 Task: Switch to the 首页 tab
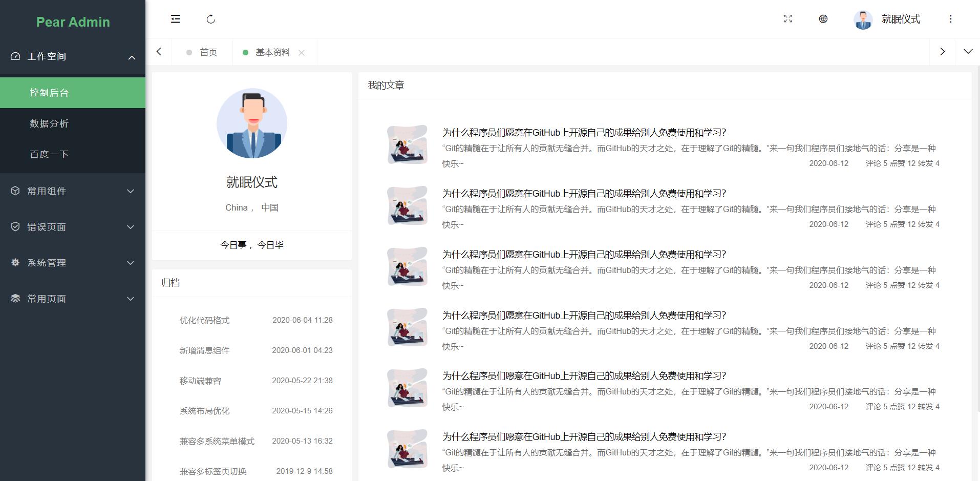pyautogui.click(x=208, y=52)
